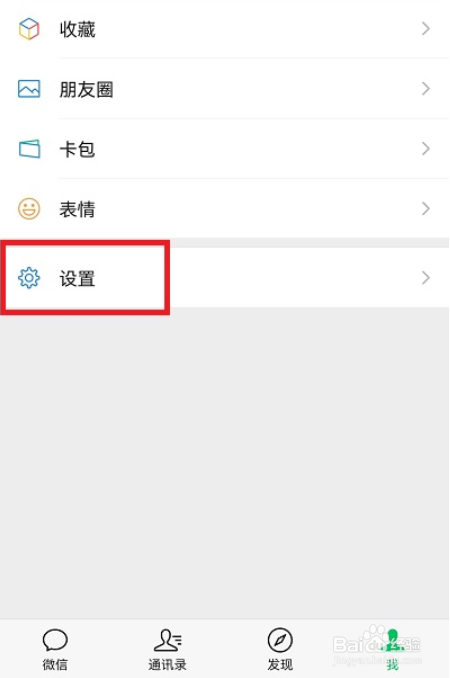Tap the 朋友圈 picture icon

29,89
